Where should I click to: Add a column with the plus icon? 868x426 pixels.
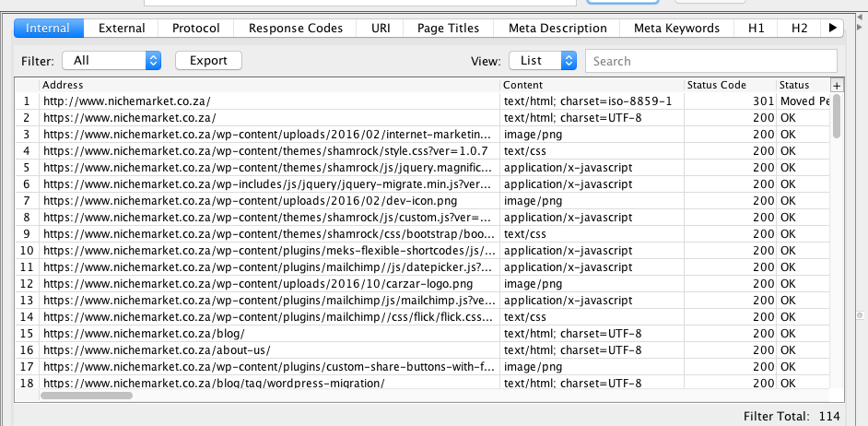[837, 86]
